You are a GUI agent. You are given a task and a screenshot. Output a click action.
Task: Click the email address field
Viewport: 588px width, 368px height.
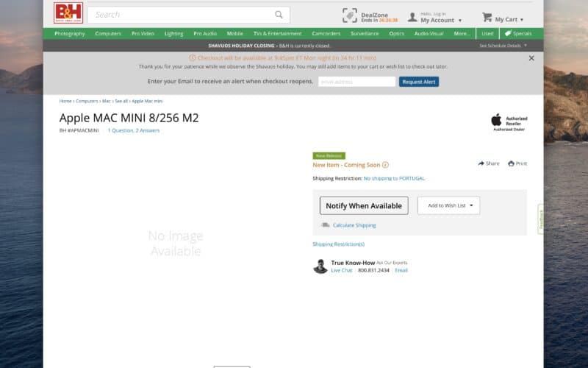pos(356,82)
